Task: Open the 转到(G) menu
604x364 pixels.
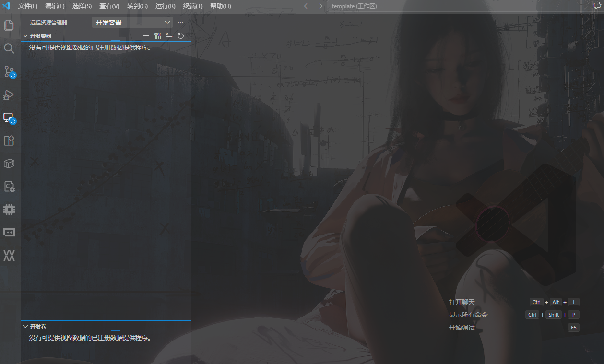Action: pos(138,6)
